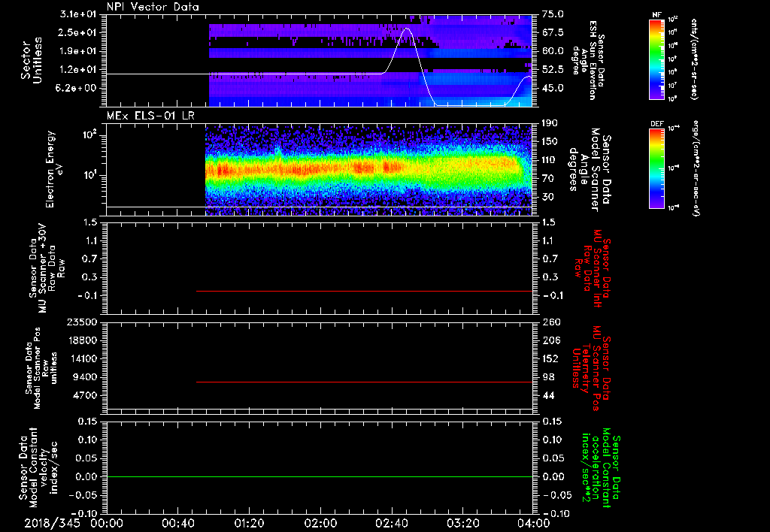Screen dimensions: 770x532
Task: Click the "ergs/(cm**2-sr-sec-eV)" DEF units label
Action: click(697, 168)
